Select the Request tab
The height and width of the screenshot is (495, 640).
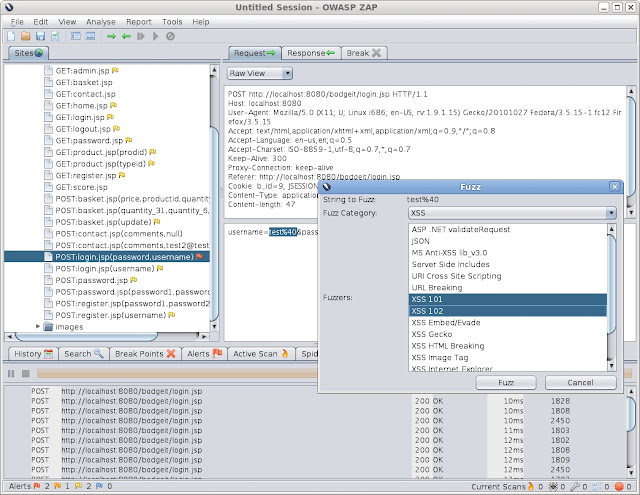pyautogui.click(x=254, y=53)
